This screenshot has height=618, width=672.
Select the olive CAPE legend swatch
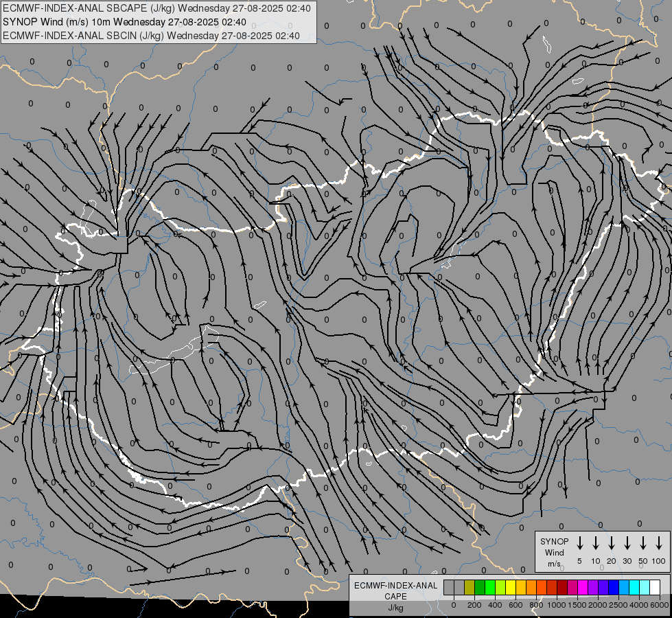[470, 587]
